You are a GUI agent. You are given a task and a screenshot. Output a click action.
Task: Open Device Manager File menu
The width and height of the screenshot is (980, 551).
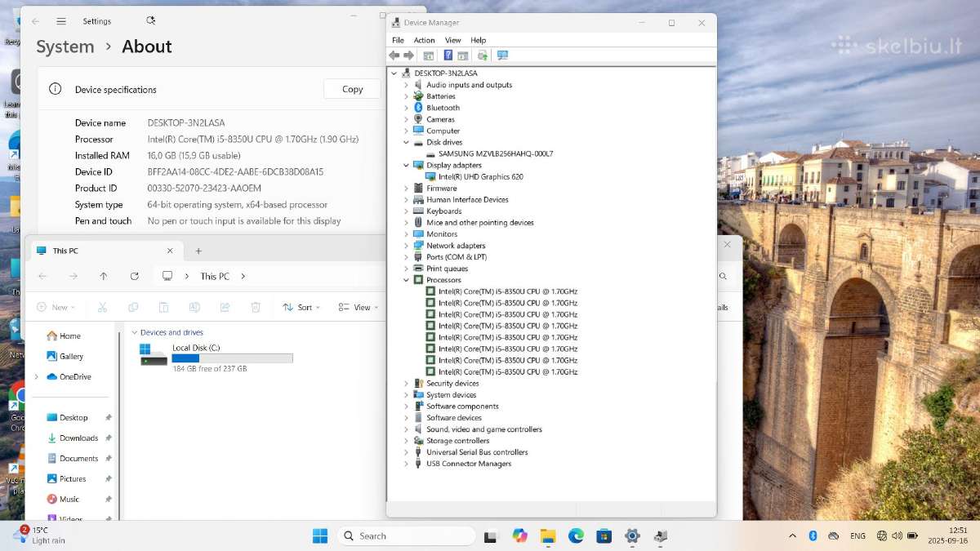(398, 40)
